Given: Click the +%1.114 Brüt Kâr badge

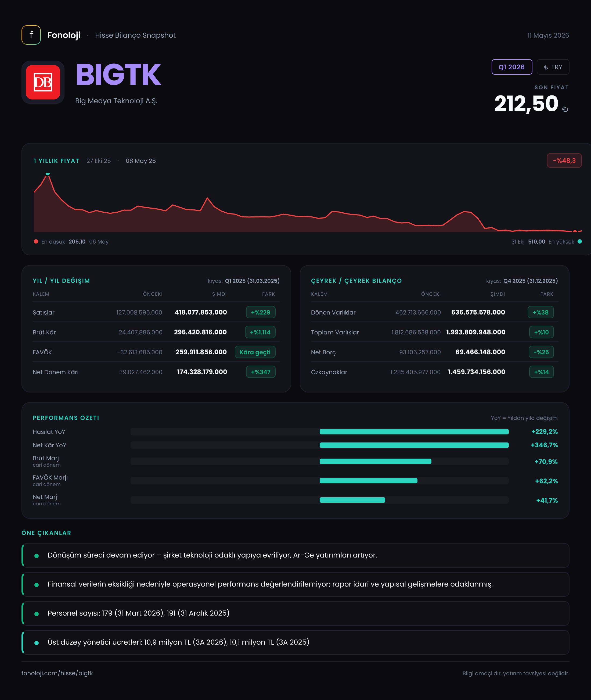Looking at the screenshot, I should pos(260,332).
